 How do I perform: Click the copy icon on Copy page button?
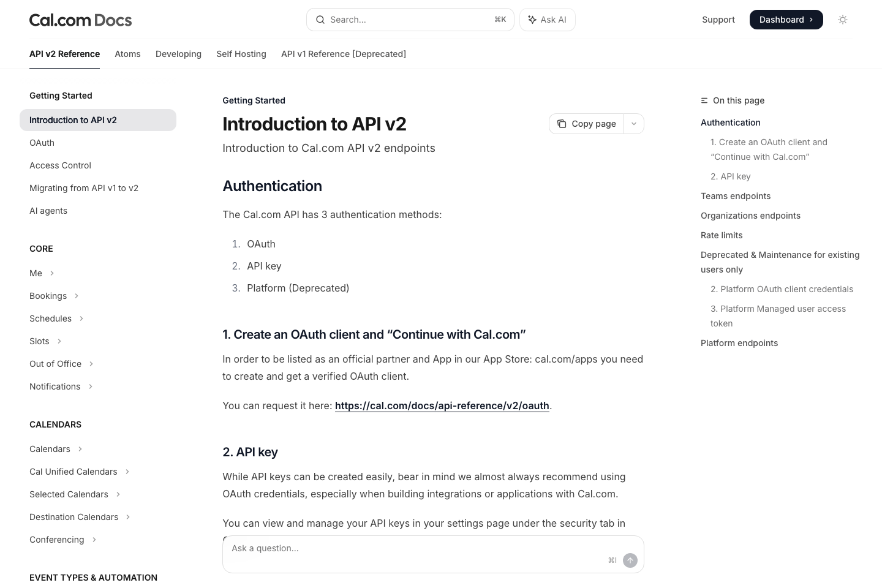(562, 124)
